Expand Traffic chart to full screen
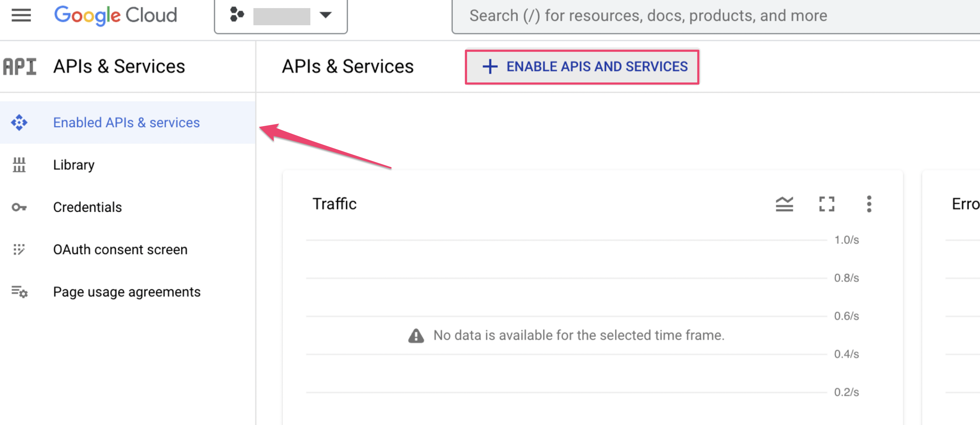The width and height of the screenshot is (980, 425). 827,204
